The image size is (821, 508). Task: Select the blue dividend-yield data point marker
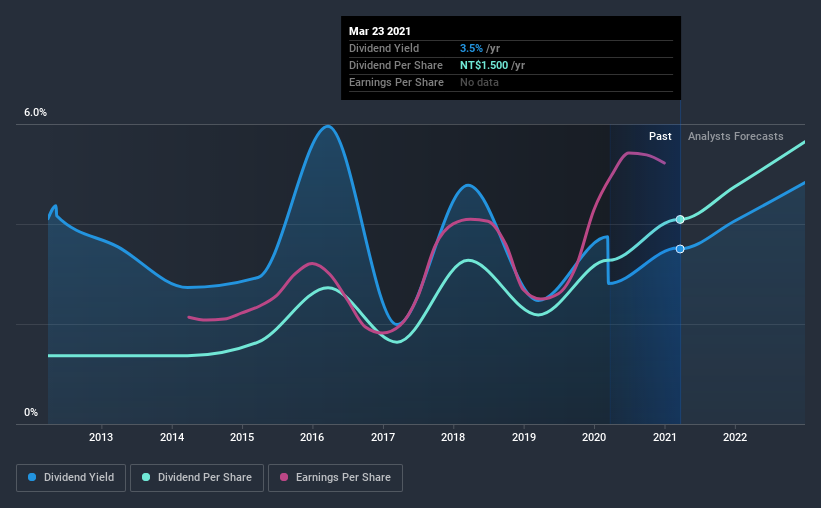point(680,249)
